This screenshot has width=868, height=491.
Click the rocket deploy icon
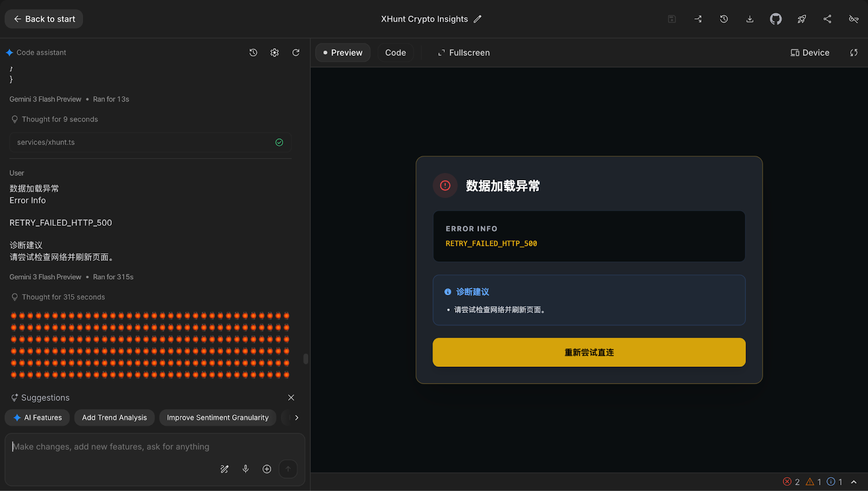point(801,19)
